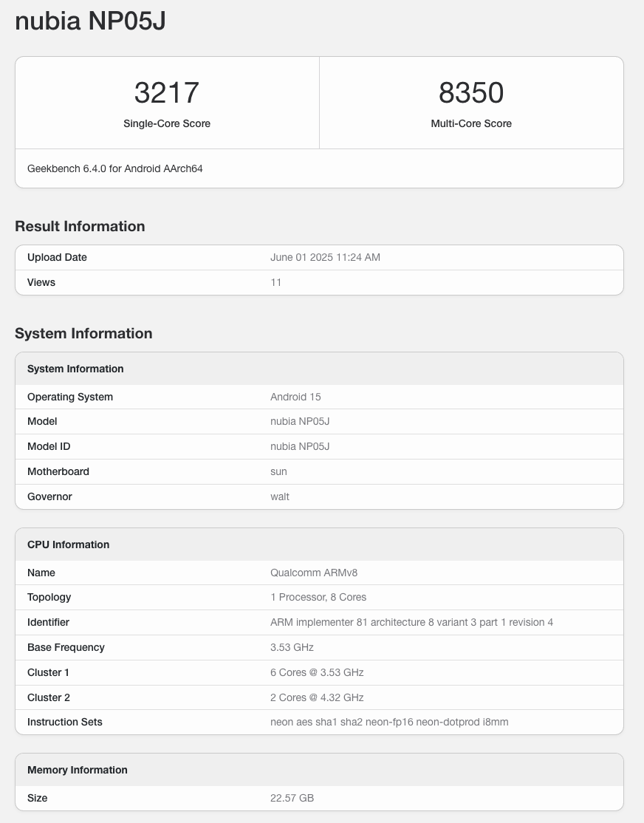The image size is (644, 823).
Task: Click the CPU Information table header
Action: (x=68, y=544)
